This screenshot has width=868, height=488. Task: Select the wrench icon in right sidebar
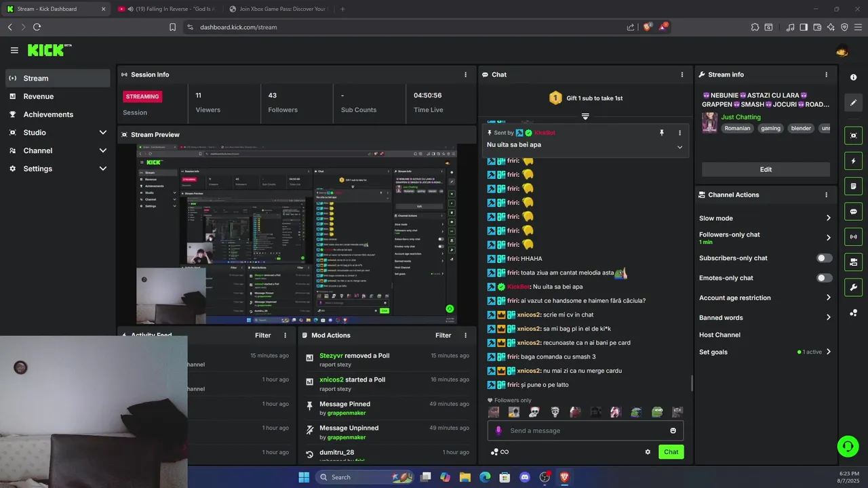point(853,287)
